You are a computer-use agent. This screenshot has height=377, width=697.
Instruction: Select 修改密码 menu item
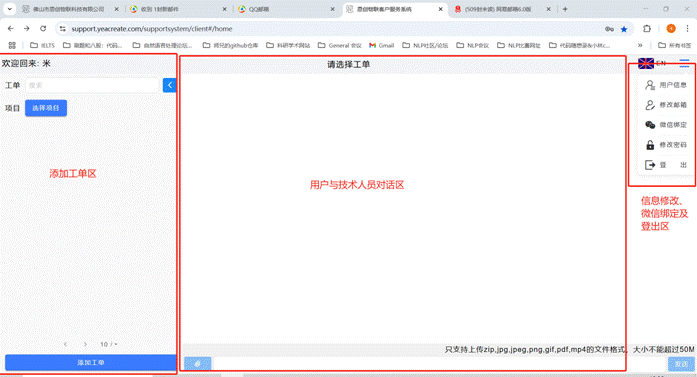(665, 145)
